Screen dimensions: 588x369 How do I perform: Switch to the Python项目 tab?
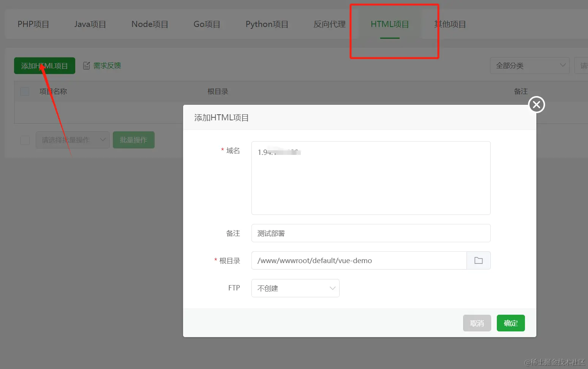267,24
